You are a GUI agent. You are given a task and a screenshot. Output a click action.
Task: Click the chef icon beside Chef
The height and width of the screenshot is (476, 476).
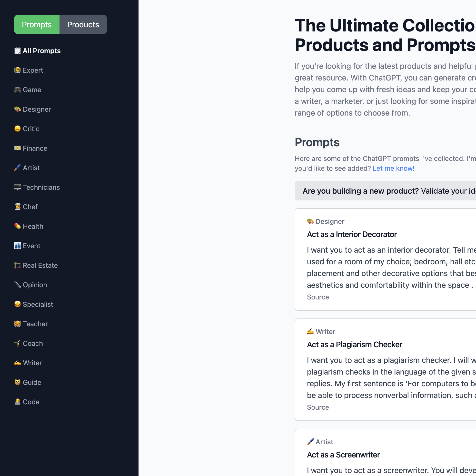[18, 207]
